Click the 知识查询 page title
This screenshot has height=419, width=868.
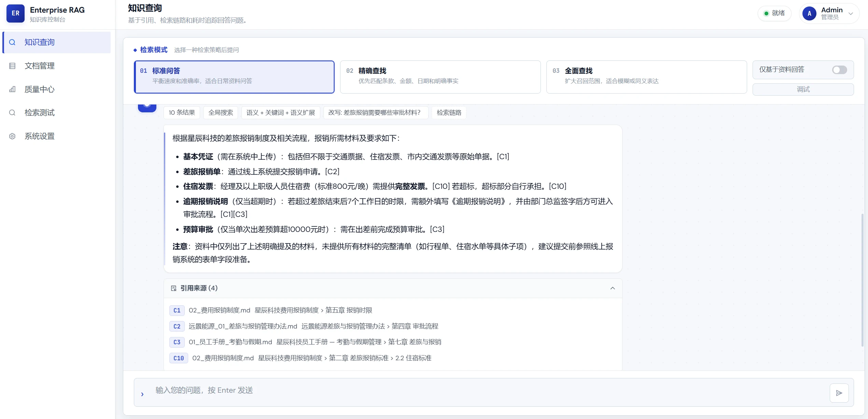coord(145,8)
